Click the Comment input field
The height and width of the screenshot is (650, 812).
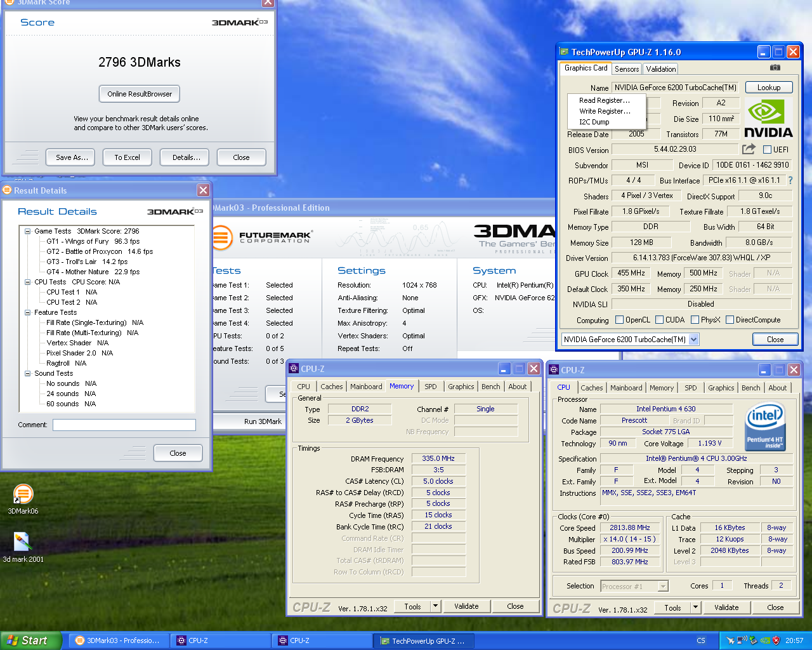(x=124, y=425)
